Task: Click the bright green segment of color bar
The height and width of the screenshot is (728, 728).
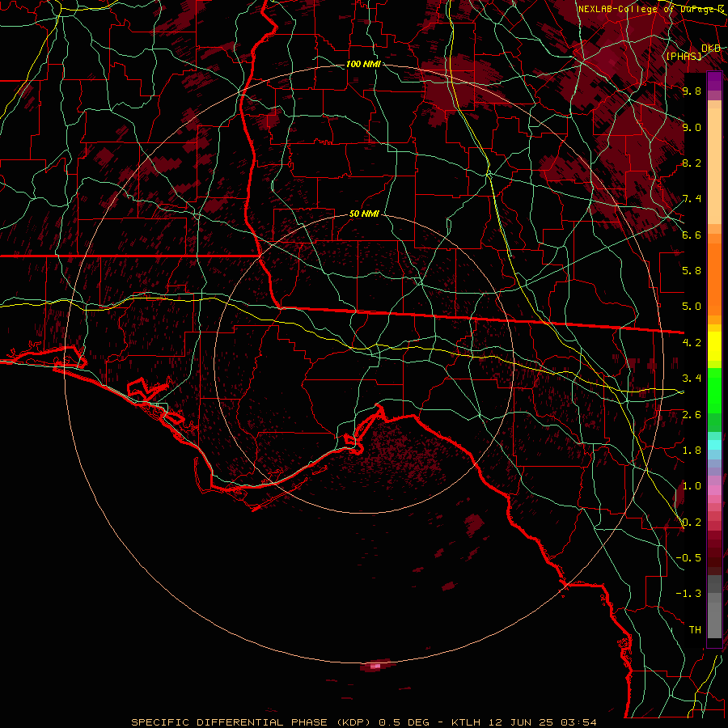Action: (x=714, y=391)
